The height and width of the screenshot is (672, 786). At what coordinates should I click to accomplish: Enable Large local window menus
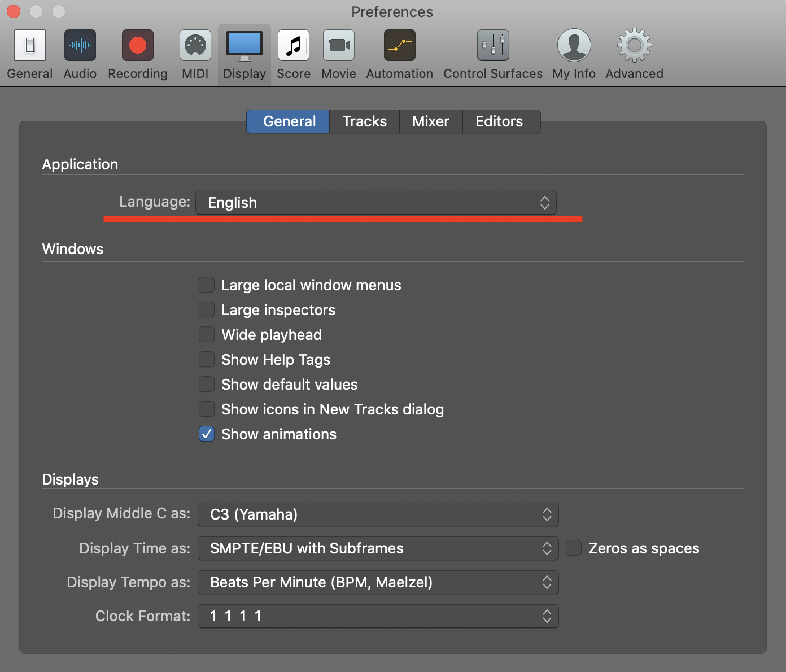click(207, 285)
